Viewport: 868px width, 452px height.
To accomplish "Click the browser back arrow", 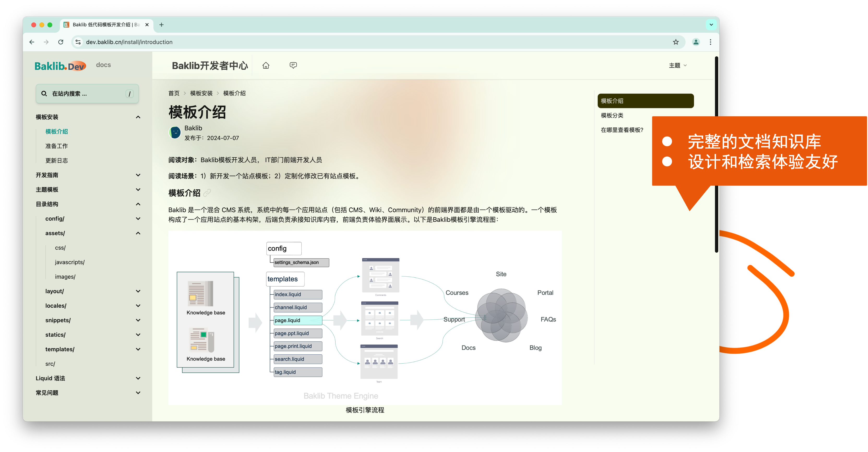I will pyautogui.click(x=32, y=42).
